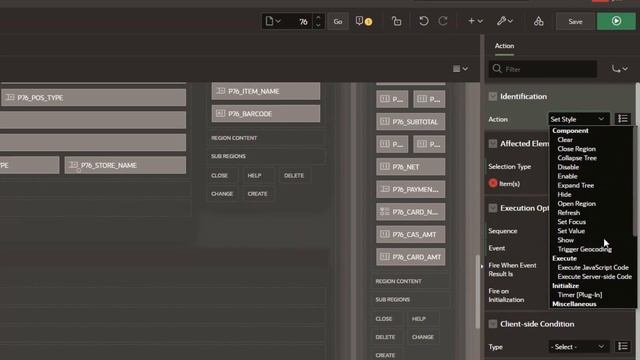Open the Action select list showing Set Style
This screenshot has height=360, width=640.
tap(578, 119)
